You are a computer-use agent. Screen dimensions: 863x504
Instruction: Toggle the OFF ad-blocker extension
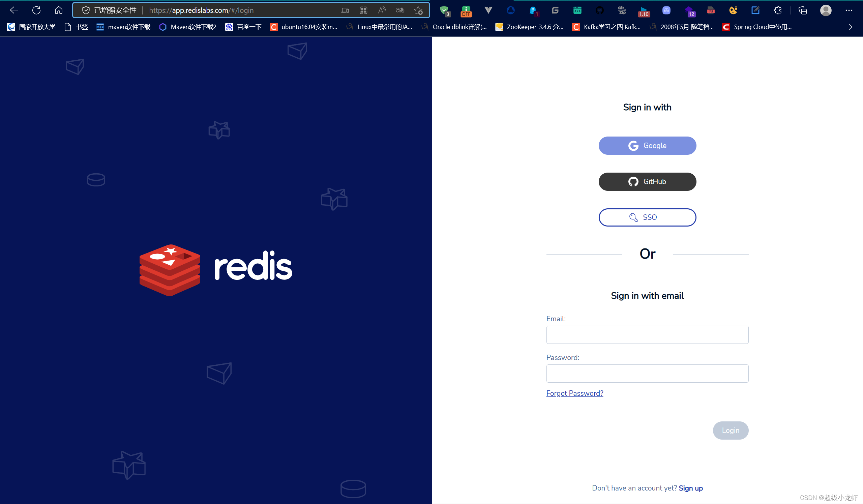pos(466,10)
